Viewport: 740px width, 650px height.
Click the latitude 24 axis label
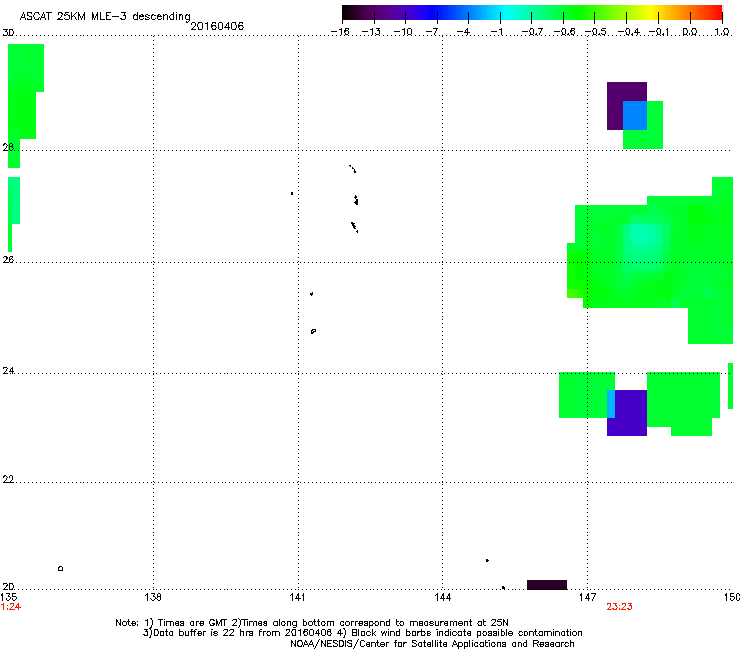click(x=8, y=371)
